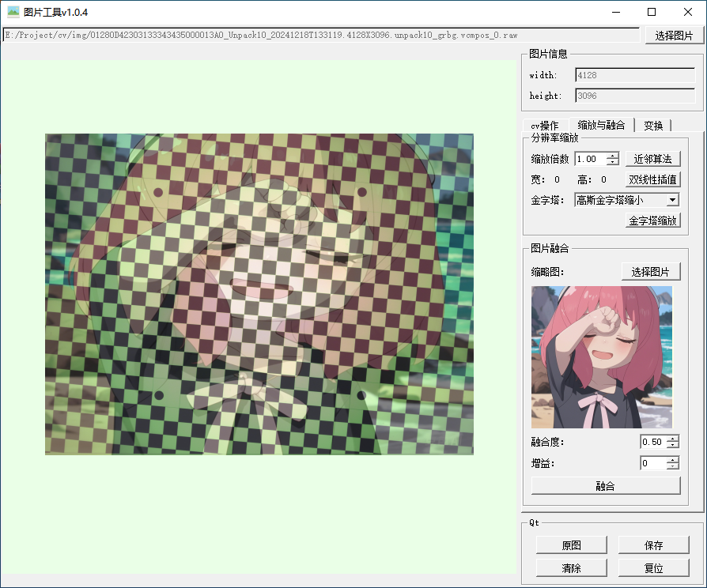Image resolution: width=707 pixels, height=588 pixels.
Task: Click the top 选择图片 button beside the path
Action: click(674, 35)
